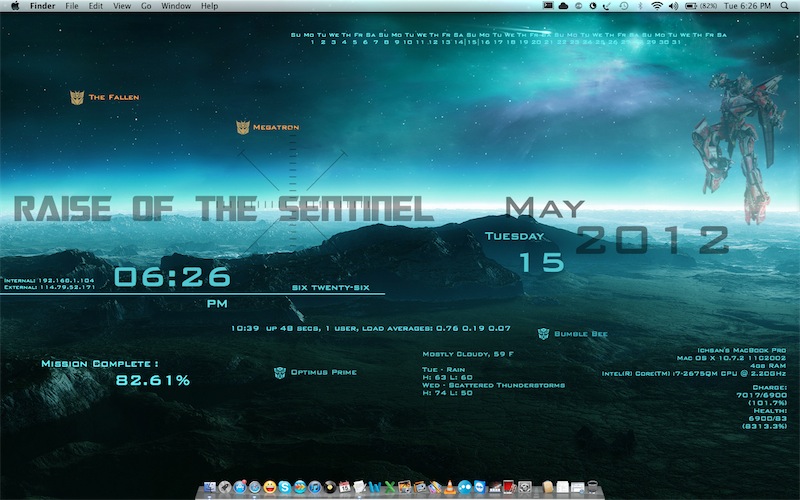Click the battery status icon
The height and width of the screenshot is (500, 800).
[x=691, y=6]
